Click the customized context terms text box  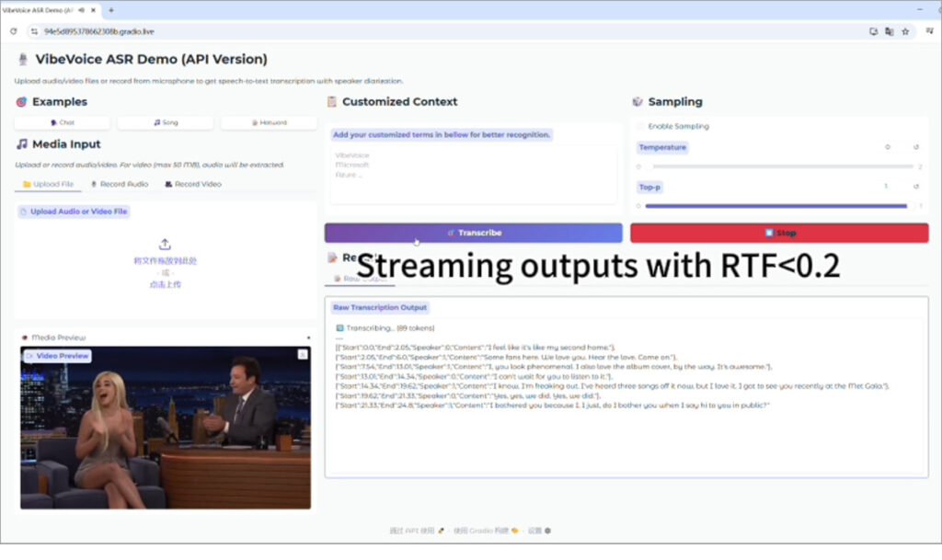click(474, 173)
